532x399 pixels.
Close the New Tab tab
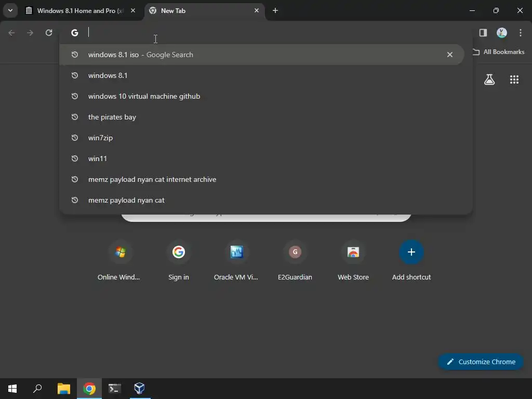tap(257, 10)
